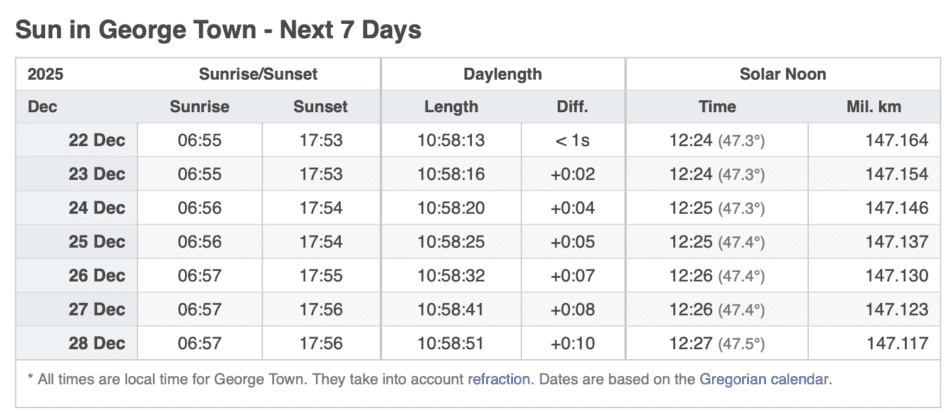Click the Sunrise column header

click(199, 107)
